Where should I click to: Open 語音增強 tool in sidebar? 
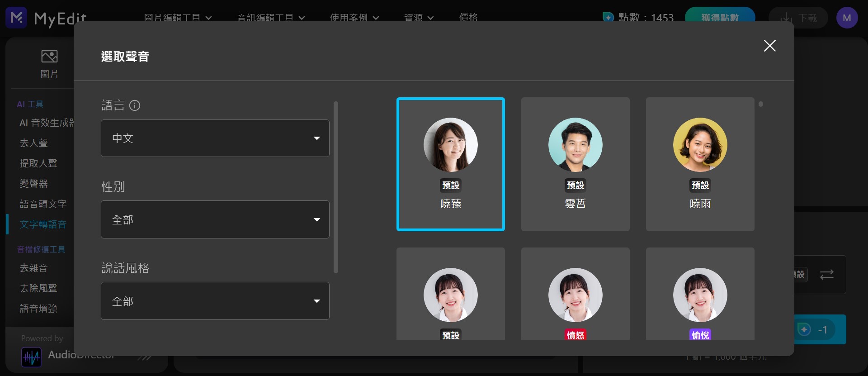pos(38,309)
